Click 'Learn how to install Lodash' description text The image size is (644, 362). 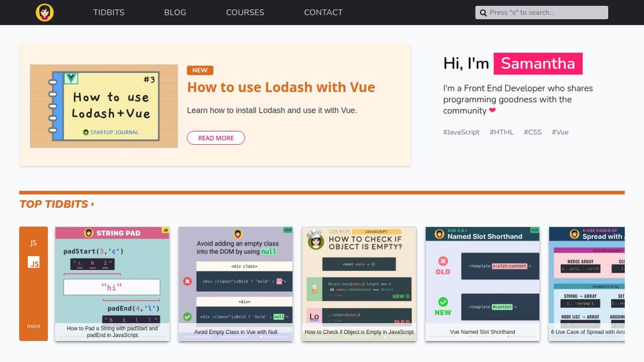coord(272,110)
